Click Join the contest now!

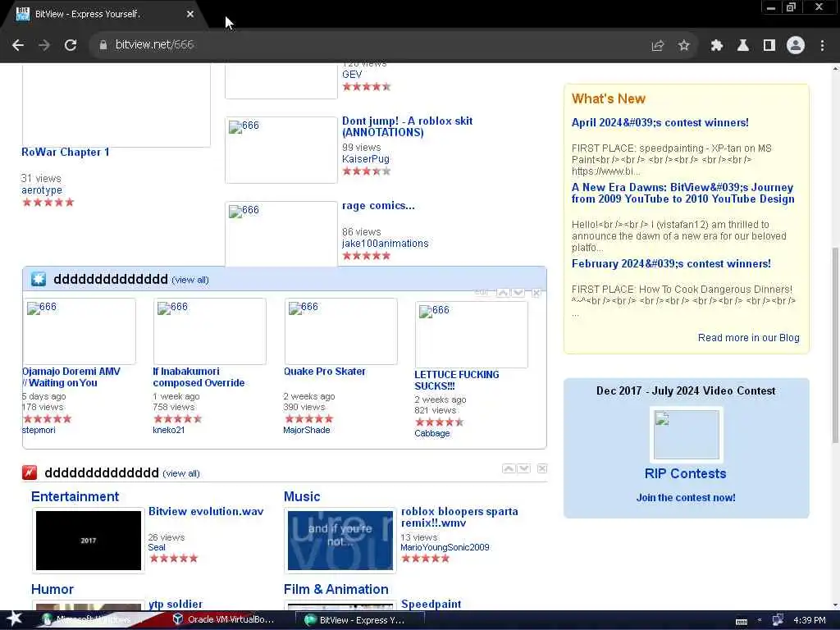(x=686, y=498)
